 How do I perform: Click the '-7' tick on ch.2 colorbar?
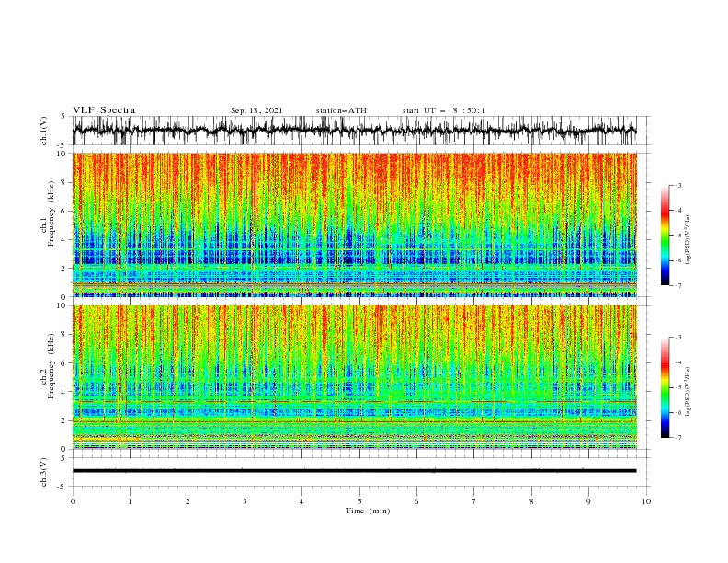click(x=678, y=437)
